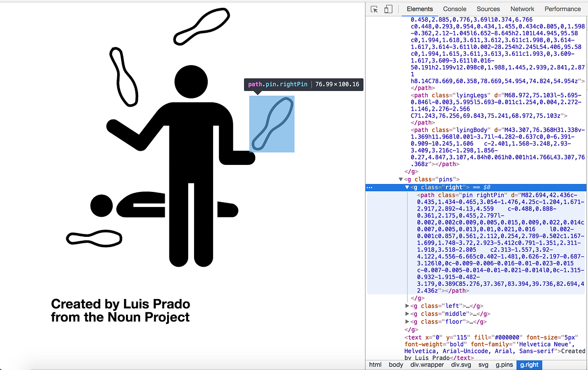
Task: Expand the g class="middle" node
Action: click(407, 314)
